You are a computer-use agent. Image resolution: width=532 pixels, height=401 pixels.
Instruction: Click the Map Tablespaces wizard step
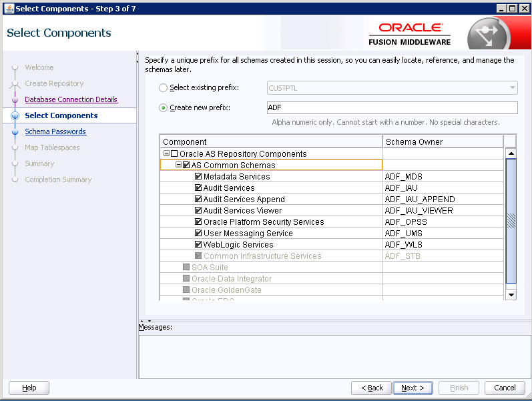52,147
